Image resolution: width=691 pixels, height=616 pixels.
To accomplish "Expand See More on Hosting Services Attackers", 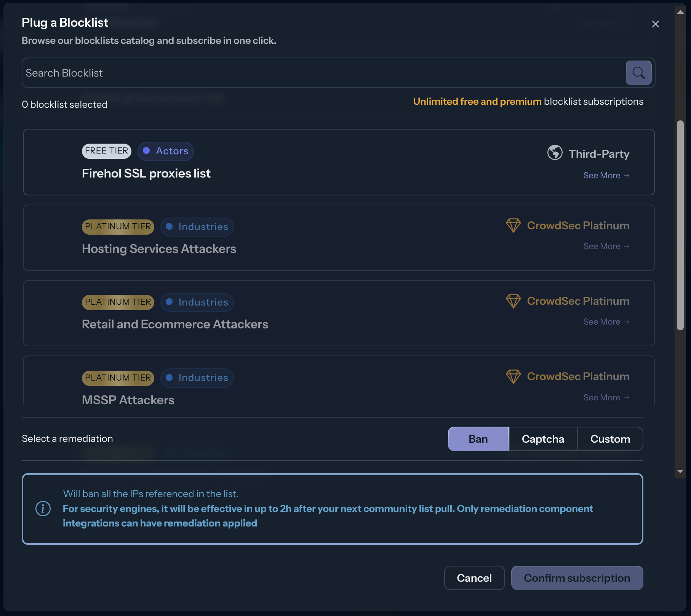I will click(606, 246).
